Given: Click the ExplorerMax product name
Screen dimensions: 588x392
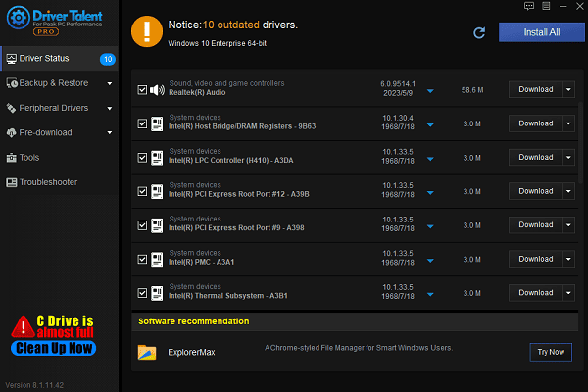Looking at the screenshot, I should (x=191, y=352).
